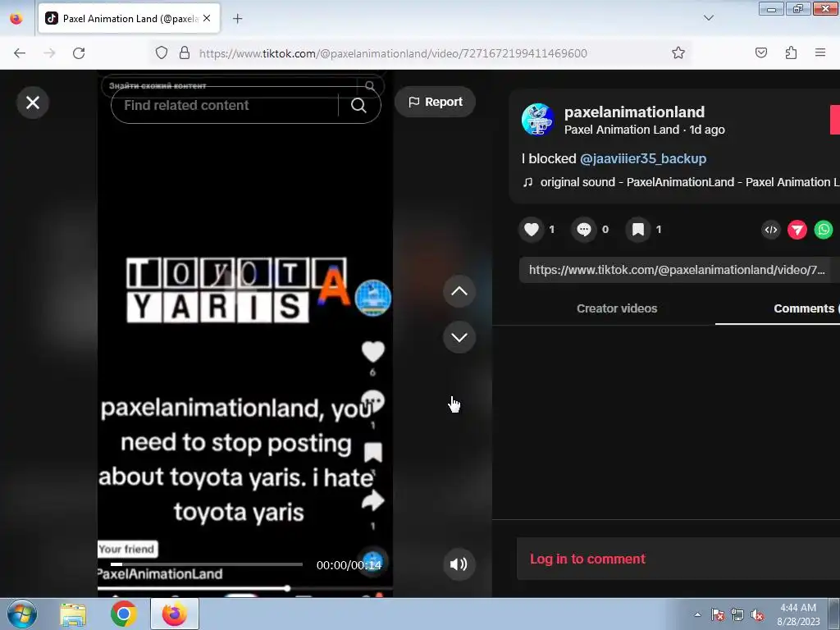This screenshot has width=840, height=630.
Task: Launch Chrome from taskbar
Action: click(x=124, y=614)
